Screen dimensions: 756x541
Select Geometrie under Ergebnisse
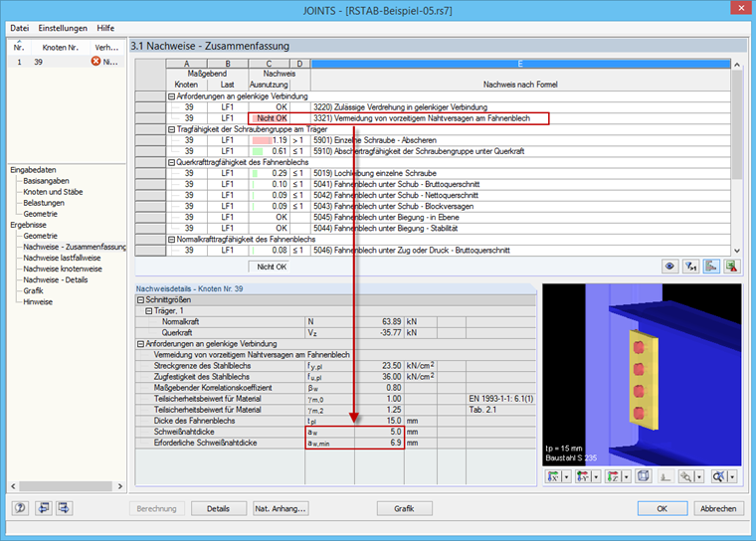tap(41, 236)
